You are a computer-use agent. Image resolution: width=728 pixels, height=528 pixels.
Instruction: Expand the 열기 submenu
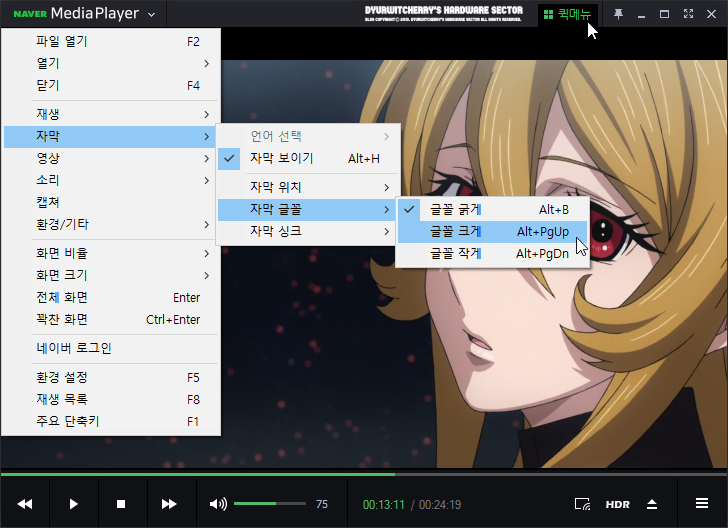[x=111, y=63]
